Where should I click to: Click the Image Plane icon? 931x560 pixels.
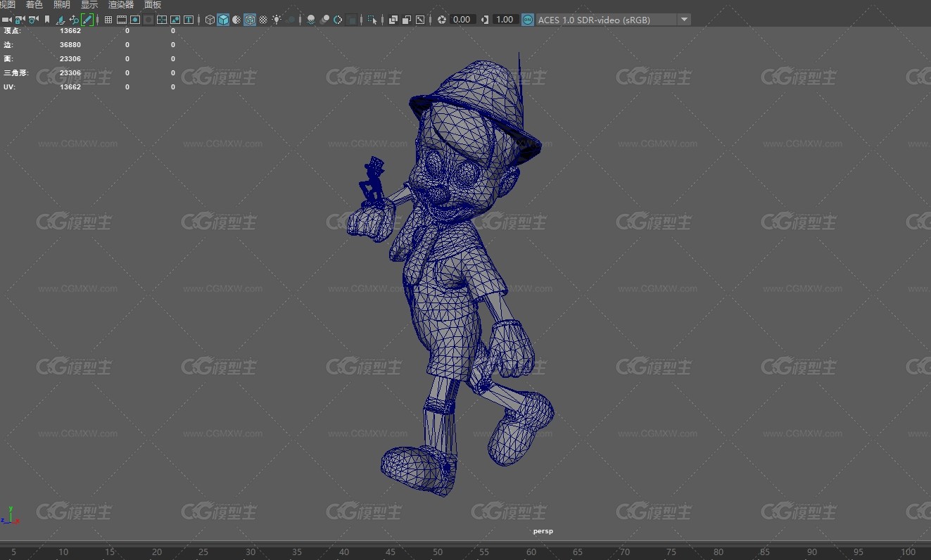pyautogui.click(x=61, y=20)
